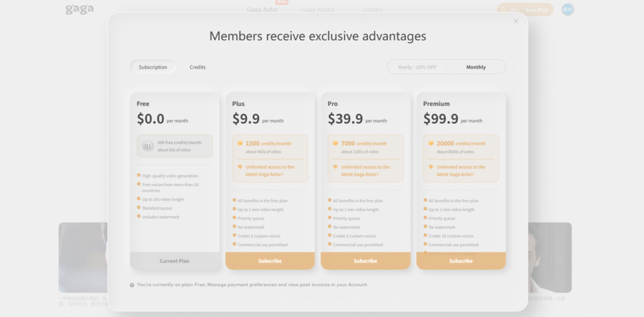Open the Credits tab

pos(197,67)
